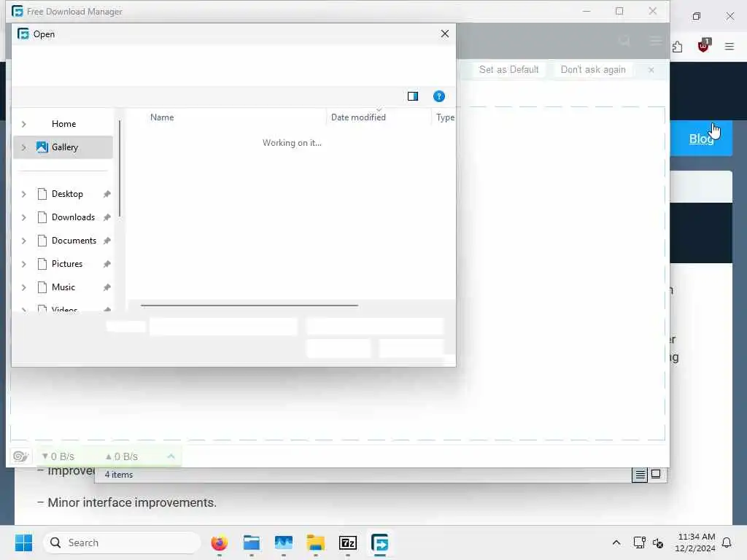Image resolution: width=747 pixels, height=560 pixels.
Task: Expand the speed panel up-arrow chevron
Action: click(171, 456)
